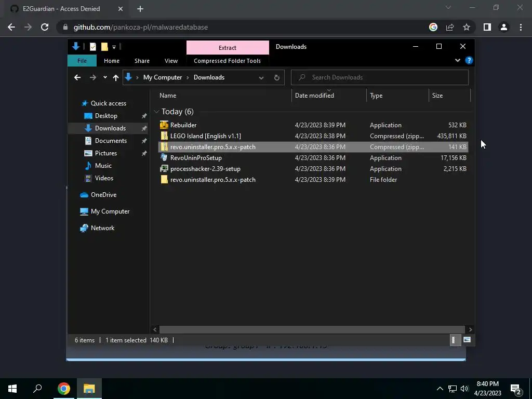Switch to Large icons view in status bar
The width and height of the screenshot is (532, 399).
point(467,340)
